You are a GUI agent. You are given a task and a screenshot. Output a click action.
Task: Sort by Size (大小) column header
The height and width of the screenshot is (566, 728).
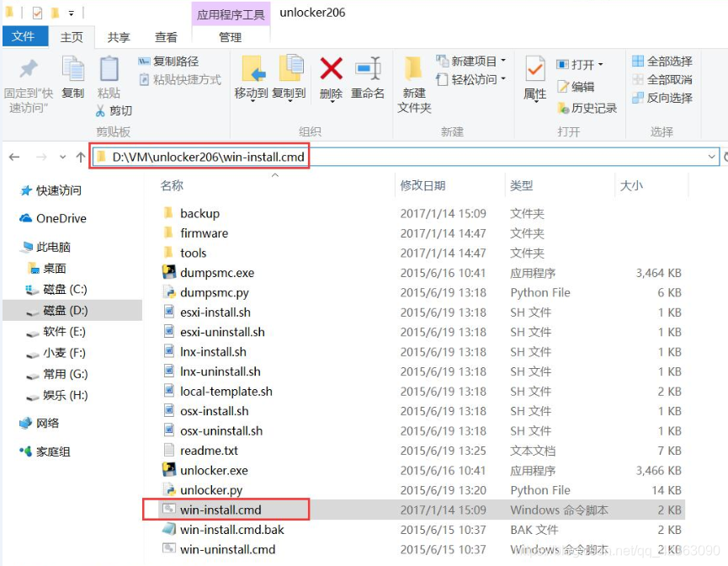click(x=631, y=186)
